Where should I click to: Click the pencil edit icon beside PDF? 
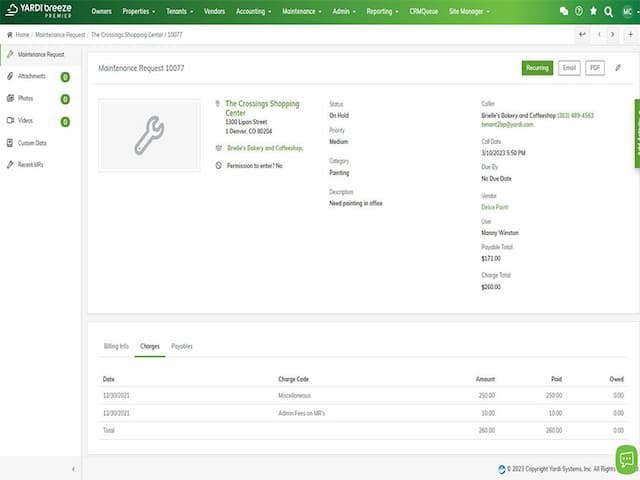(617, 68)
